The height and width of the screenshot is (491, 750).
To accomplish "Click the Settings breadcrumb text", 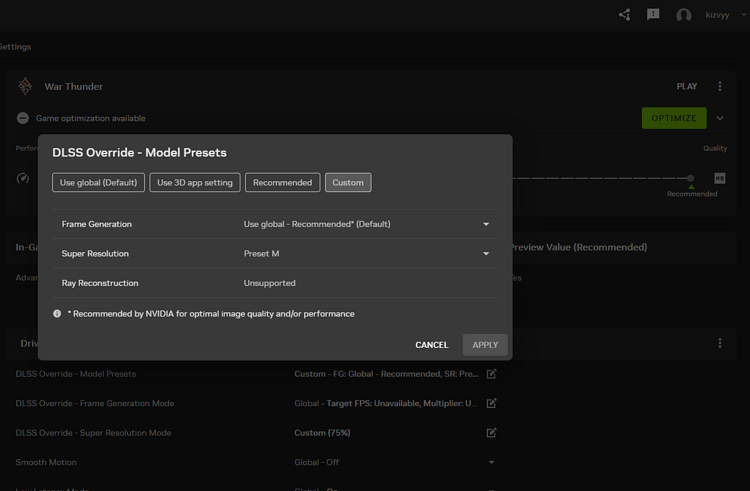I will point(15,47).
